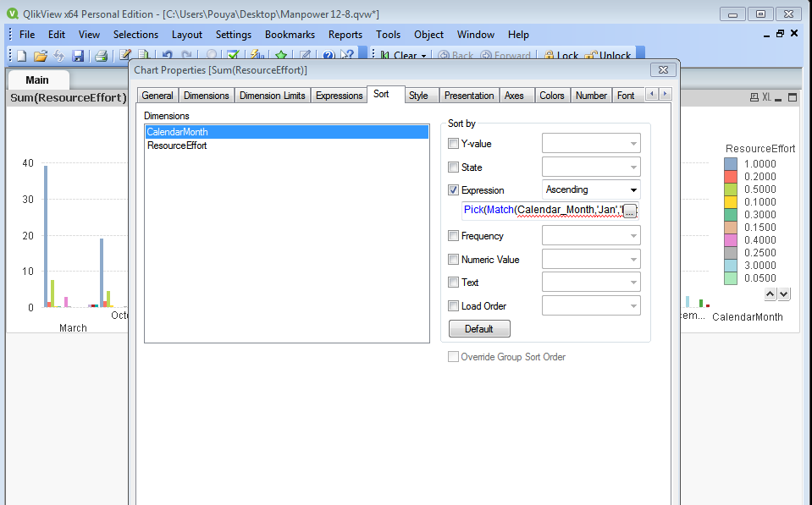Click the XL send-to-Excel caption icon
Image resolution: width=812 pixels, height=505 pixels.
click(x=766, y=97)
